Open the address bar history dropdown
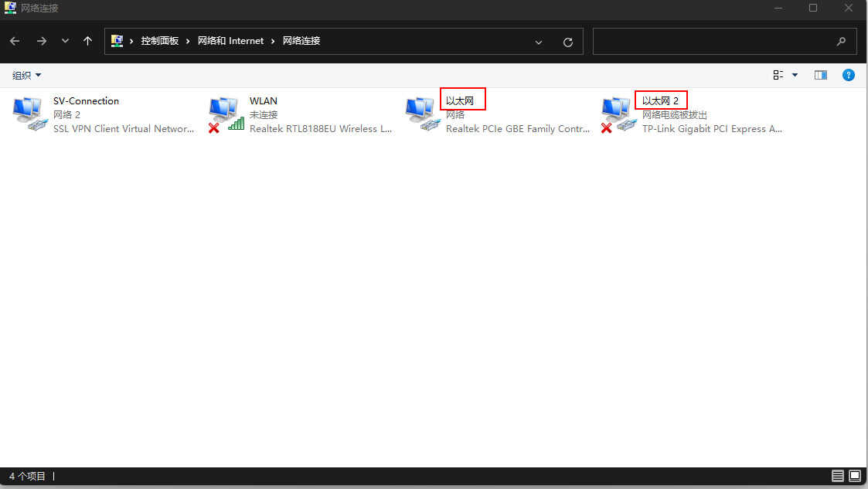The height and width of the screenshot is (489, 868). click(539, 42)
